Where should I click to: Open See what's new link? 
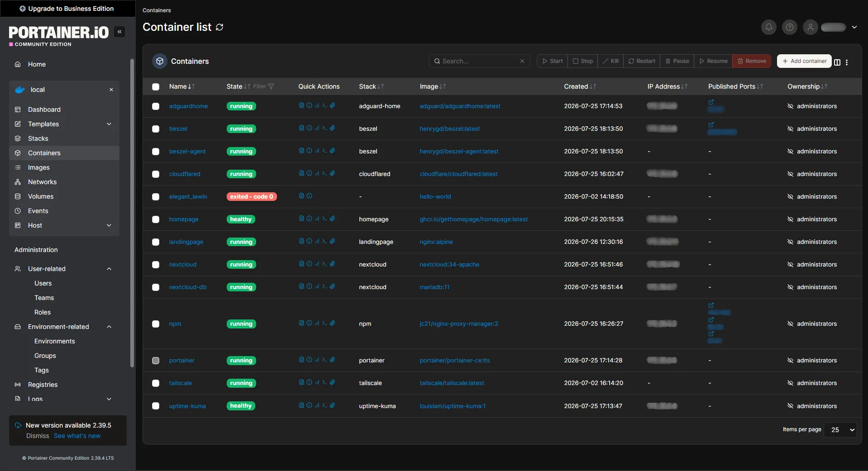(x=77, y=436)
